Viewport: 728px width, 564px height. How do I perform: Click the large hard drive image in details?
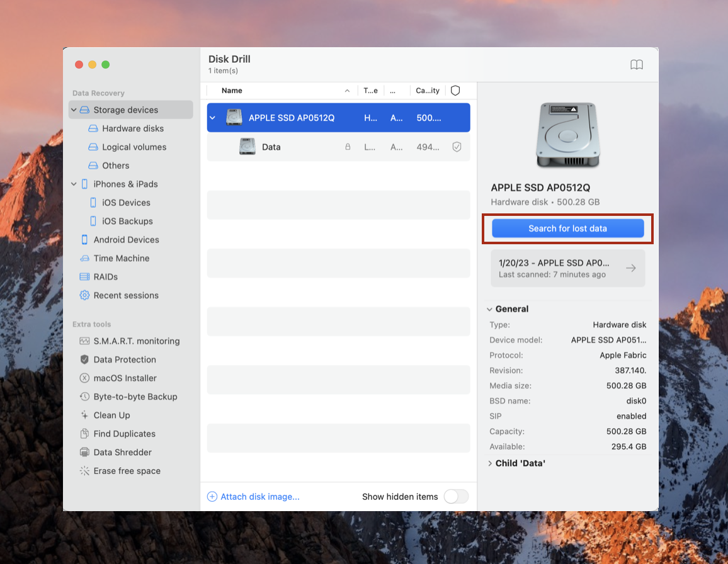[x=568, y=135]
